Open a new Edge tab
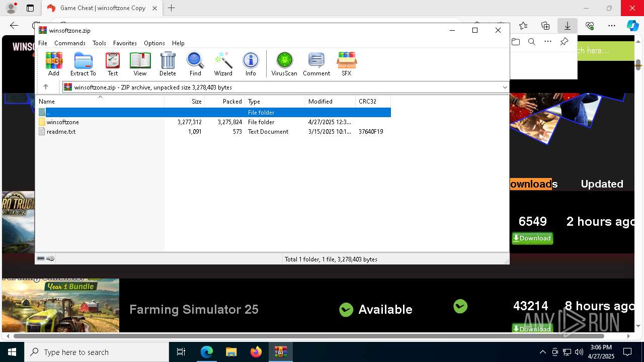This screenshot has width=644, height=362. tap(171, 8)
